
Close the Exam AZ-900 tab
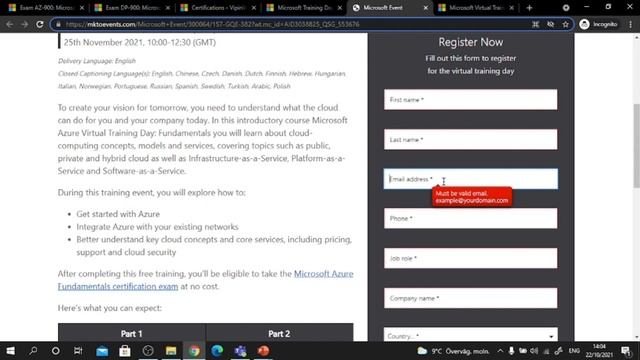pos(82,8)
